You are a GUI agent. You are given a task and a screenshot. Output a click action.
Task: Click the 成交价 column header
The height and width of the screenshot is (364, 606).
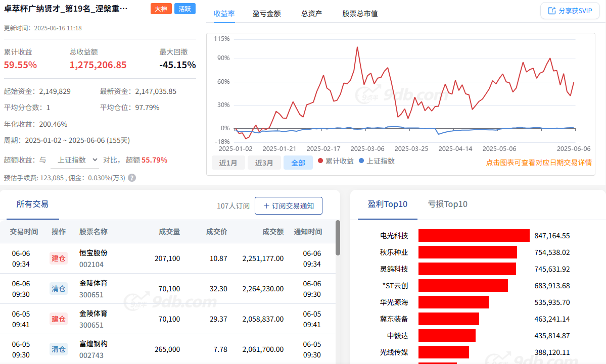[216, 232]
